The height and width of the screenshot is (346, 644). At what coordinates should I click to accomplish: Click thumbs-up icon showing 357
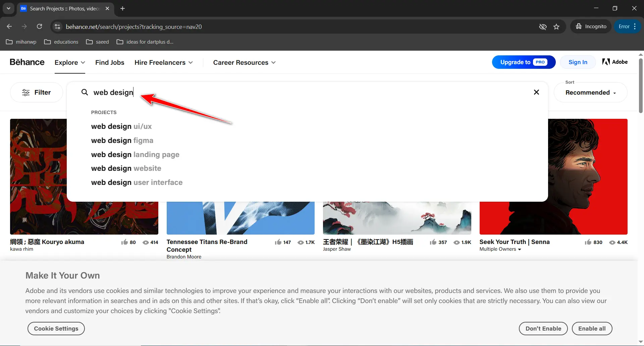pyautogui.click(x=433, y=242)
